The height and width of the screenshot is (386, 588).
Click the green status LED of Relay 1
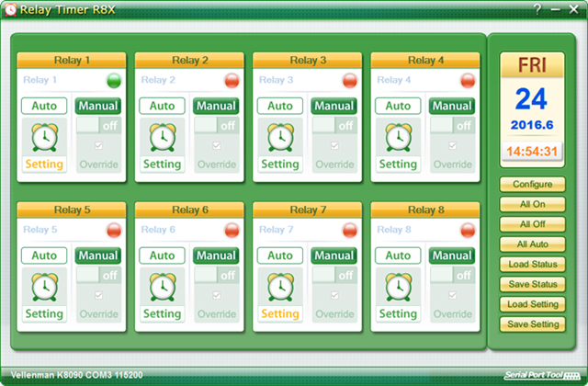tap(114, 81)
